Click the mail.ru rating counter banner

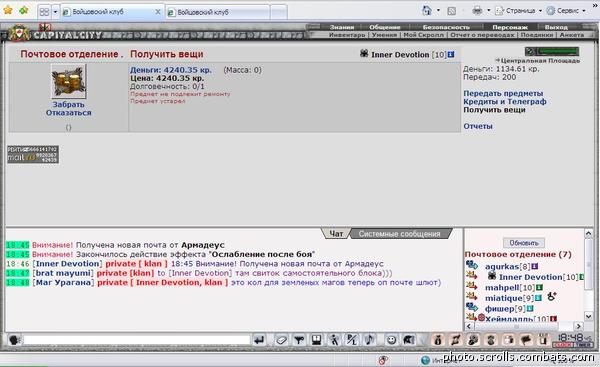[x=33, y=154]
